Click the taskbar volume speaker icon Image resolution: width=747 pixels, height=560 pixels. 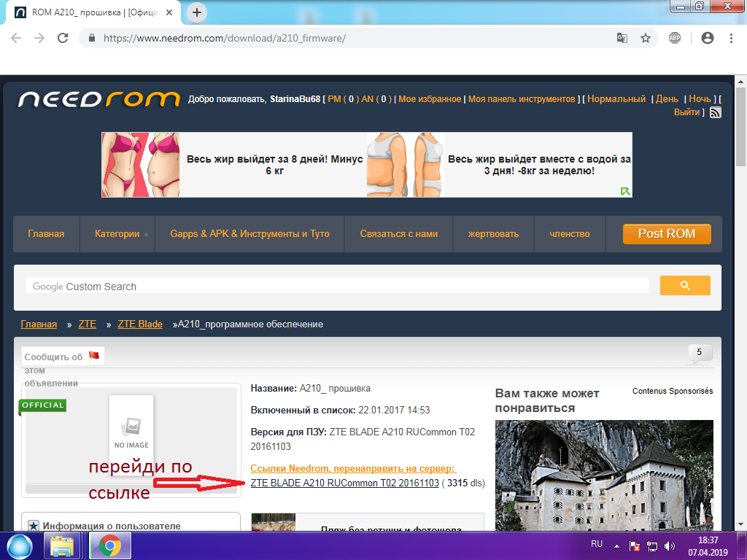click(x=670, y=545)
